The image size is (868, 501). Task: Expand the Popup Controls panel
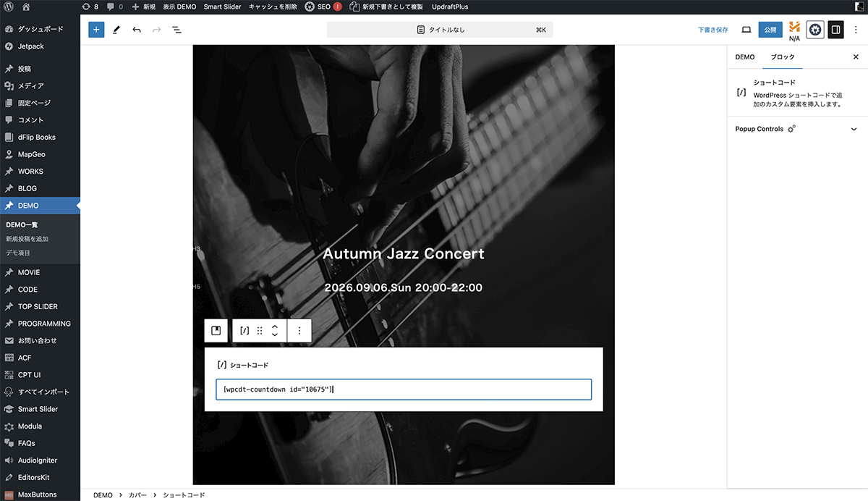click(x=854, y=130)
